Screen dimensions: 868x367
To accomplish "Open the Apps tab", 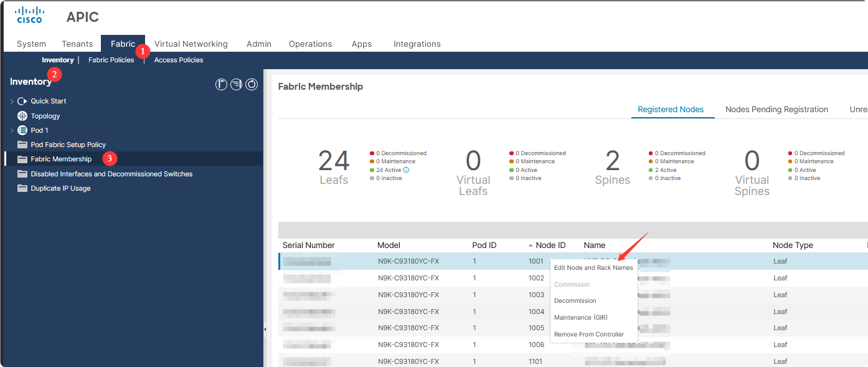I will 362,44.
